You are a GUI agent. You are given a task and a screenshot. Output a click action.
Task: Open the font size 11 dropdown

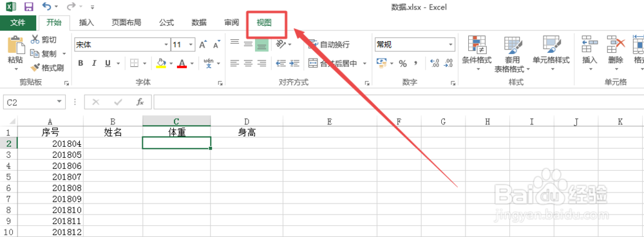pos(191,44)
